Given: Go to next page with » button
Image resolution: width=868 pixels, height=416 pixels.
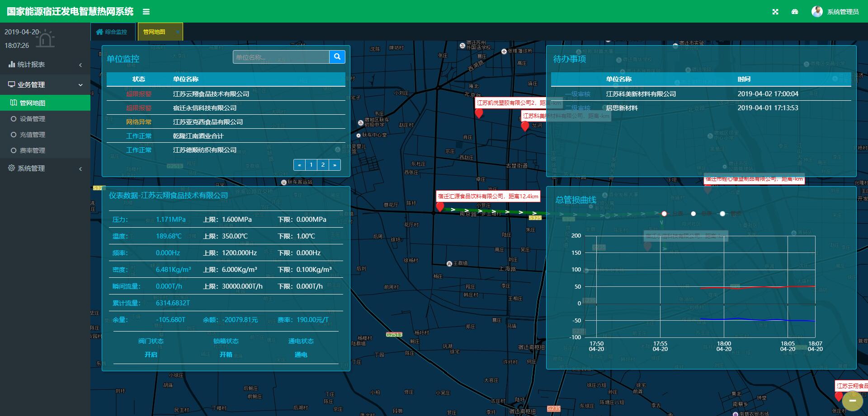Looking at the screenshot, I should (x=335, y=165).
